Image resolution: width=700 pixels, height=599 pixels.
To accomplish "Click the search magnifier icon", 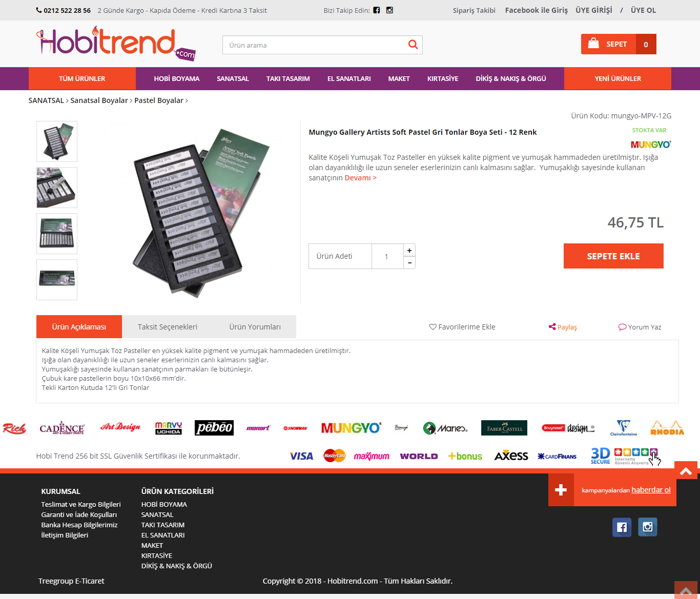I will 413,45.
